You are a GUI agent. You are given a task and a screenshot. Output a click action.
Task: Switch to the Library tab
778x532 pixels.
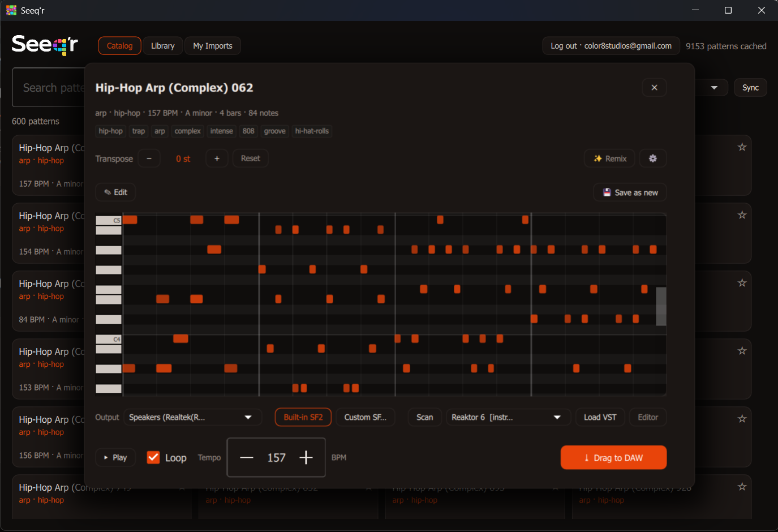point(163,46)
